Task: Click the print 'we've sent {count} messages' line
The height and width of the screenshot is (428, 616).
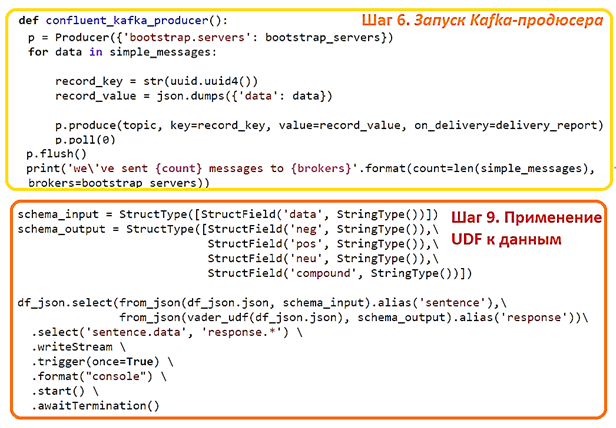Action: 311,169
